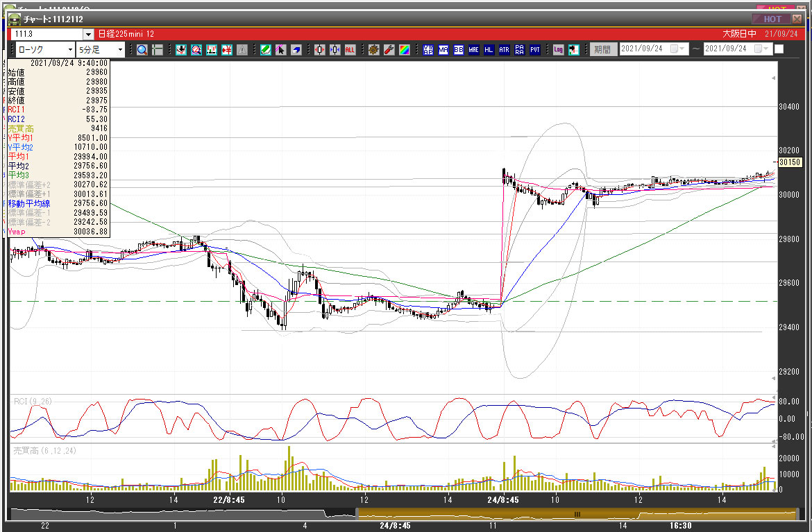Tick the checkbox right of the end date

(x=779, y=49)
